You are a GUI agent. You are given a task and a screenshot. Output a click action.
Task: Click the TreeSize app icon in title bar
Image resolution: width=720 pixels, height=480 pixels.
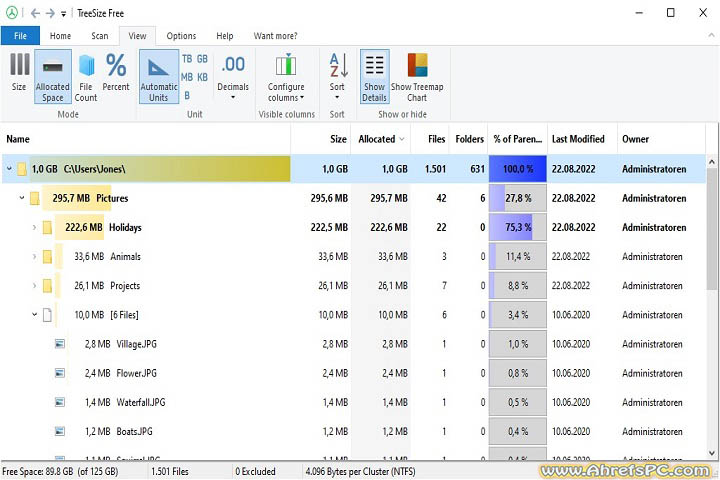tap(12, 13)
